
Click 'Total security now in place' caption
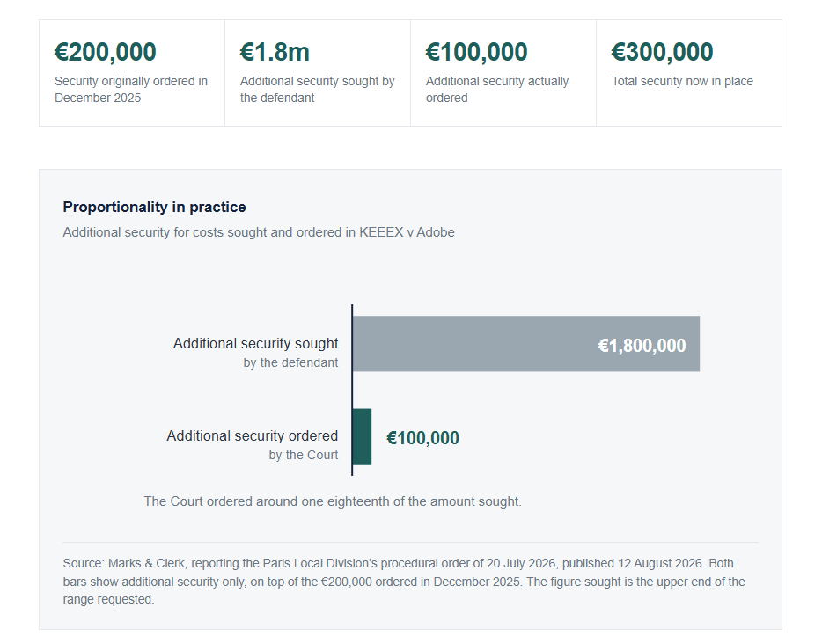click(682, 81)
